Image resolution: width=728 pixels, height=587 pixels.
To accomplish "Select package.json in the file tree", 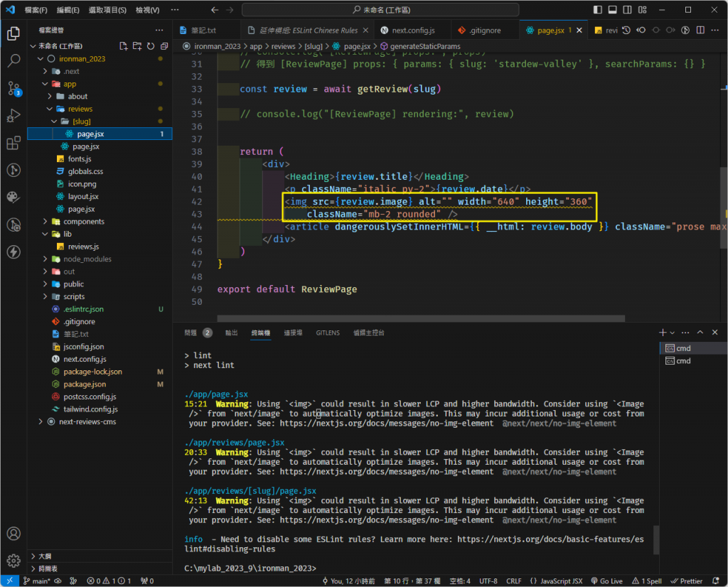I will [x=84, y=384].
